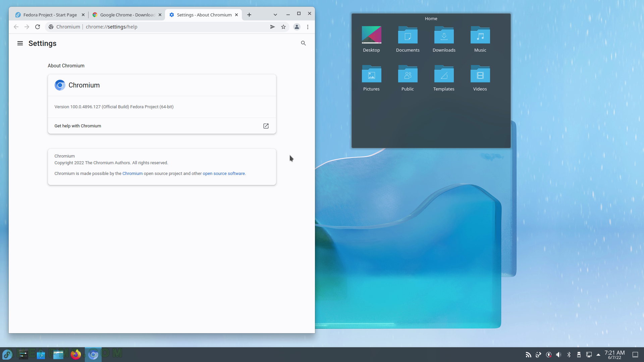
Task: Open the KDE Connect tray icon
Action: (x=538, y=355)
